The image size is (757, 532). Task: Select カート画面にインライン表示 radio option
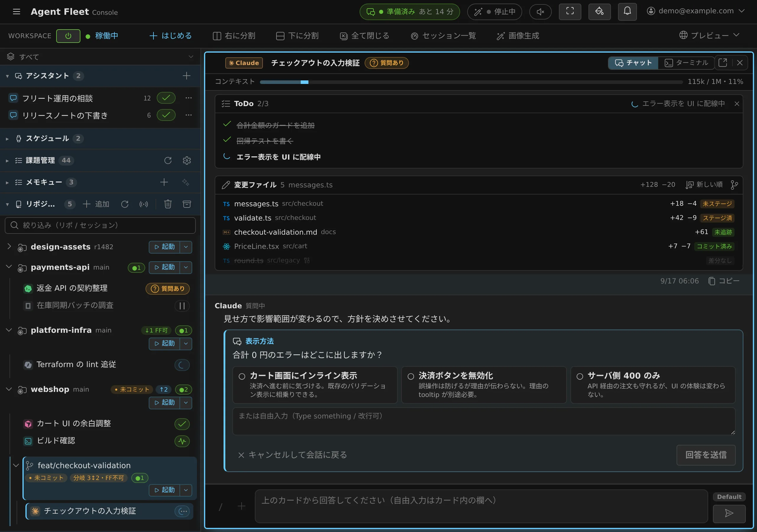tap(242, 376)
